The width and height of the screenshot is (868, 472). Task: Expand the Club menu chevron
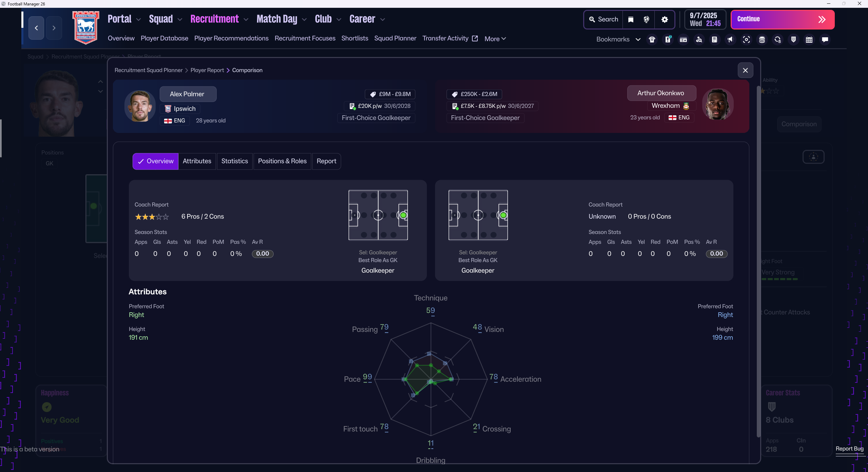339,20
